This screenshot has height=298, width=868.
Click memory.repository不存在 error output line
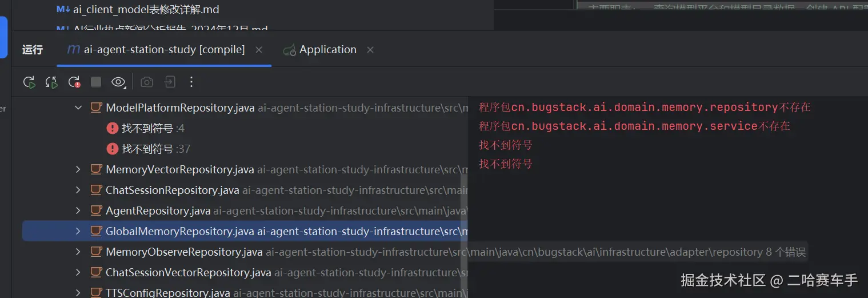645,107
